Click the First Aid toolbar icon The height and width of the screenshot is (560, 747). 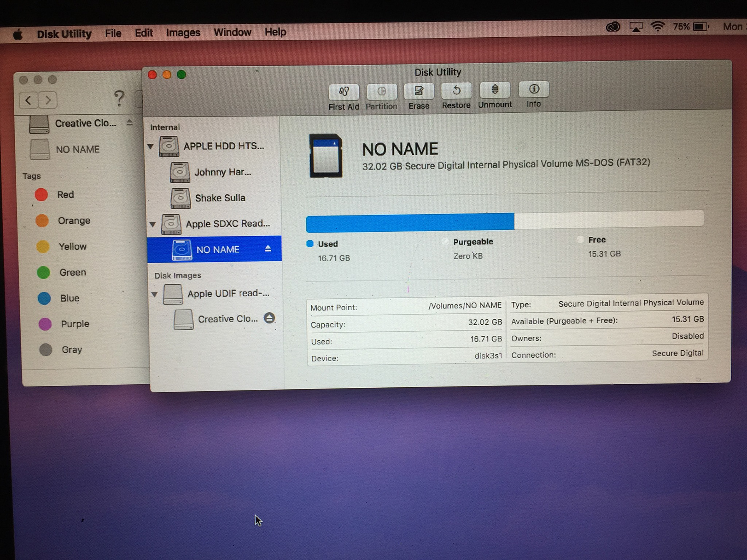pyautogui.click(x=344, y=92)
